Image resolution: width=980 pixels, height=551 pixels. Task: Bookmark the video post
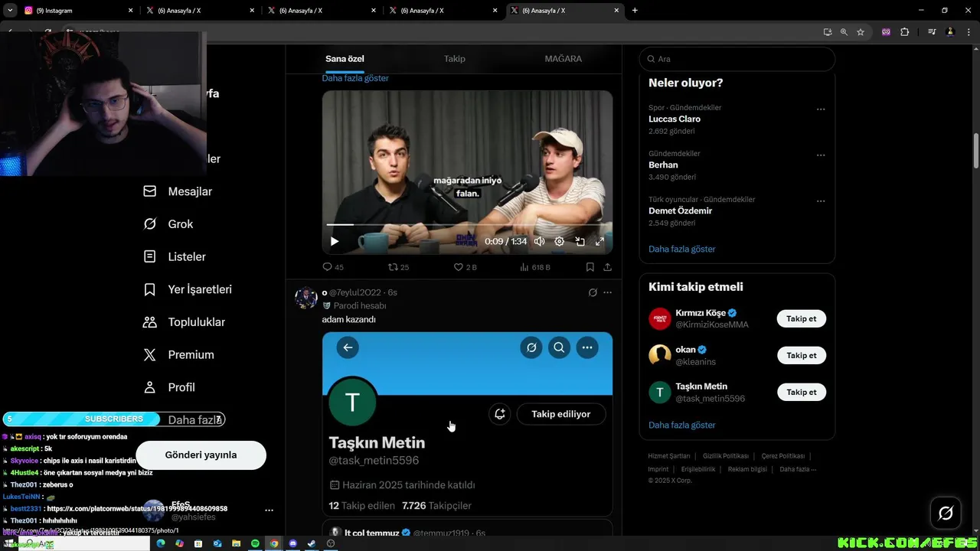coord(590,267)
